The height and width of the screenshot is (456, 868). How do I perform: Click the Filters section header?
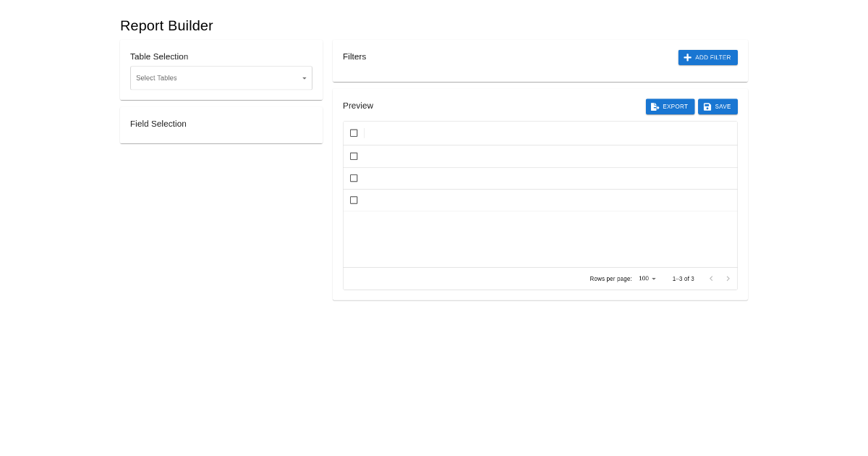[354, 56]
